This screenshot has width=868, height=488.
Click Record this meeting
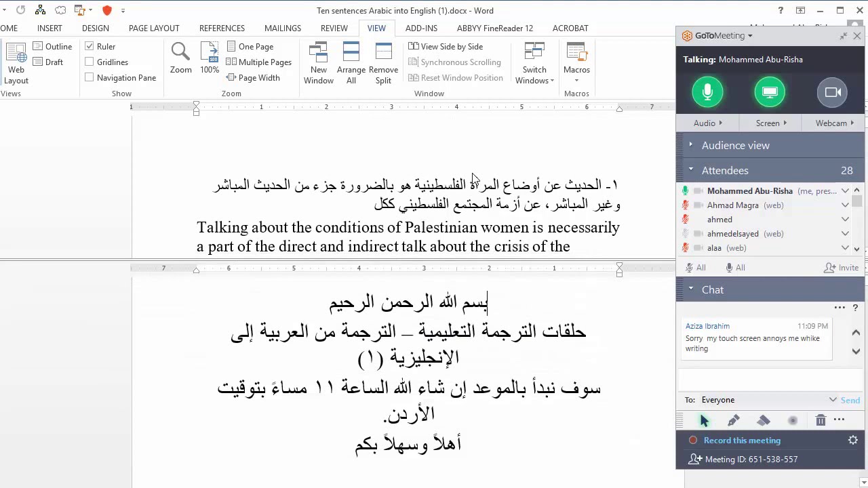[742, 441]
